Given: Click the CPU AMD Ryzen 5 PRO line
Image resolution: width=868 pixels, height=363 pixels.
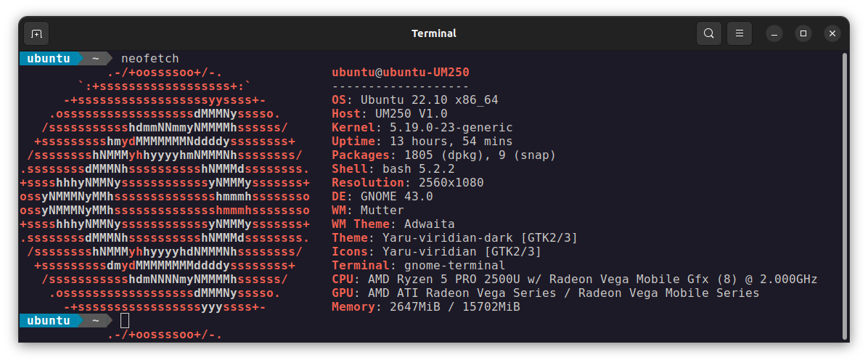Looking at the screenshot, I should (574, 279).
